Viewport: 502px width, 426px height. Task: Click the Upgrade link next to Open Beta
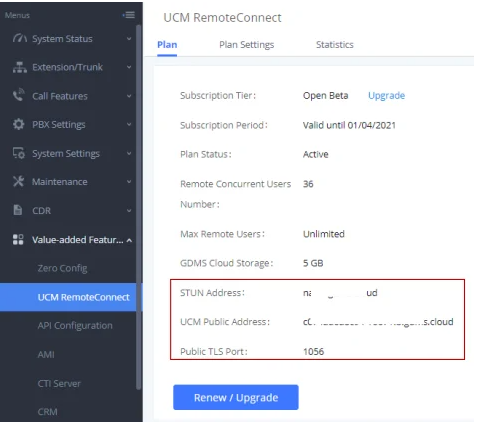(x=386, y=96)
